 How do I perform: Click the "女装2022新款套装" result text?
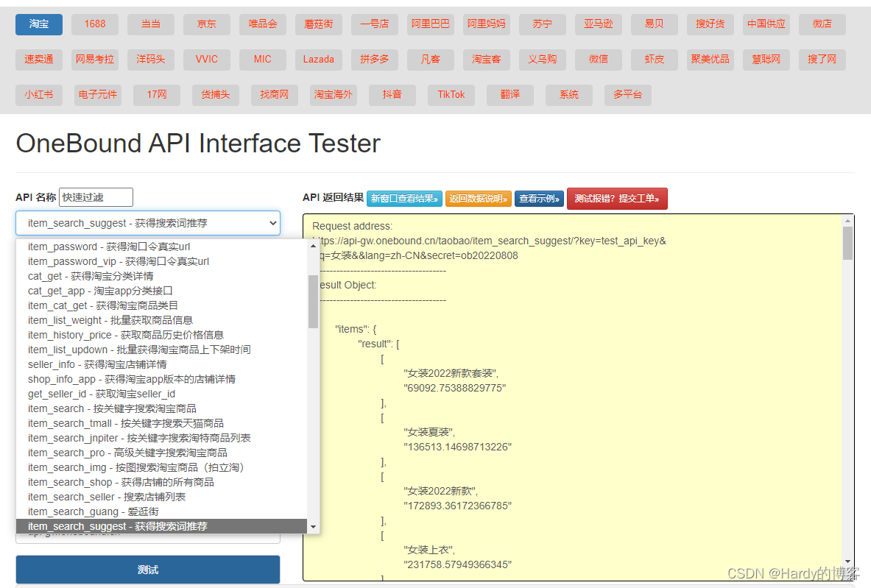(x=451, y=373)
